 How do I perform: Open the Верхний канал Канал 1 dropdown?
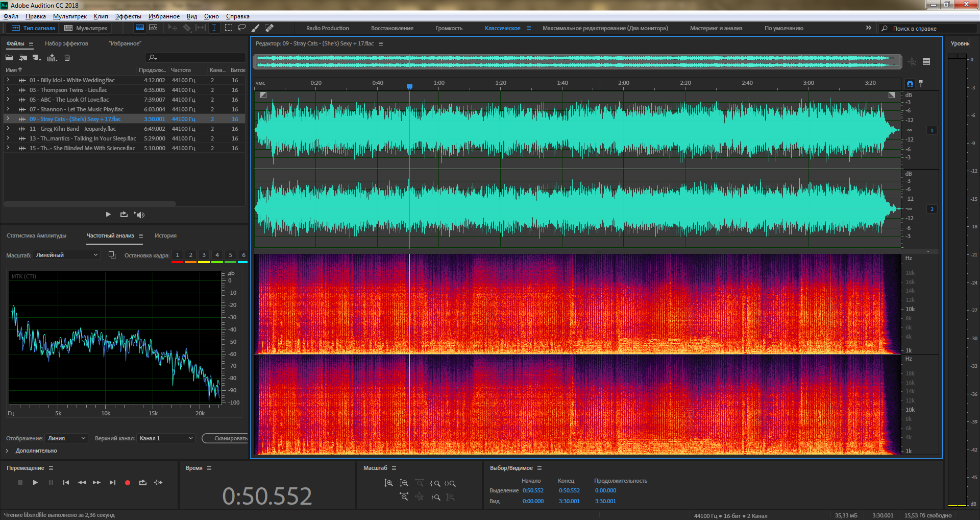click(x=166, y=438)
